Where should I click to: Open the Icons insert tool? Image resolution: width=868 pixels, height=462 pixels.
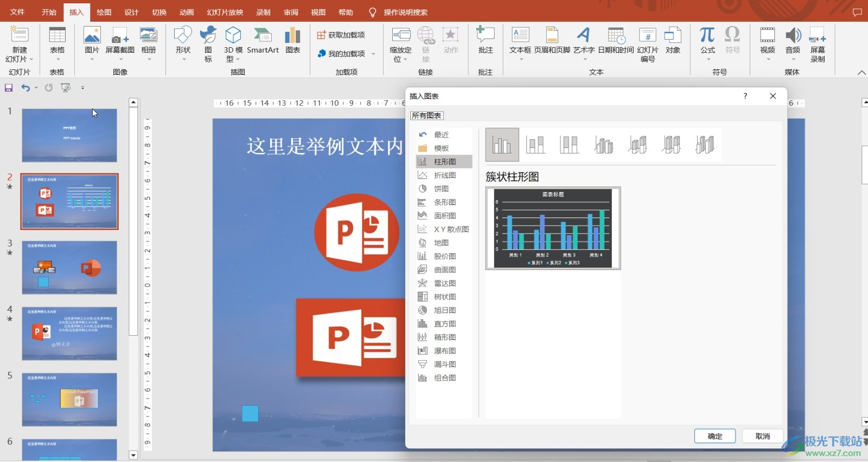[208, 44]
